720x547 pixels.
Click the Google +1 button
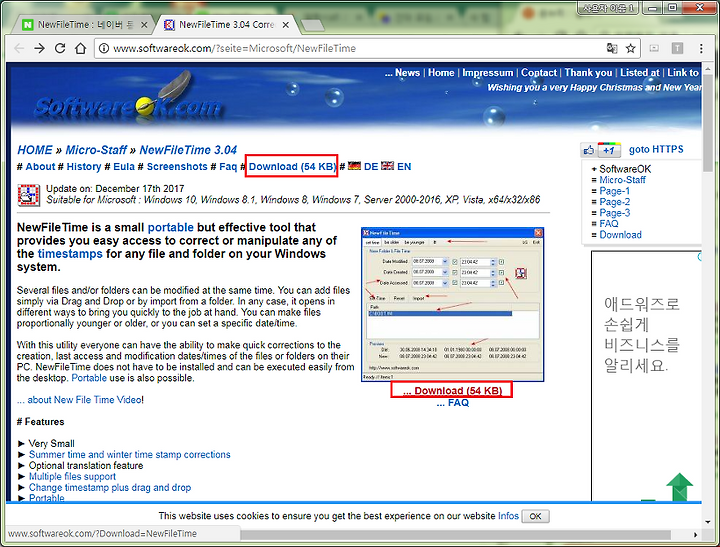(609, 150)
